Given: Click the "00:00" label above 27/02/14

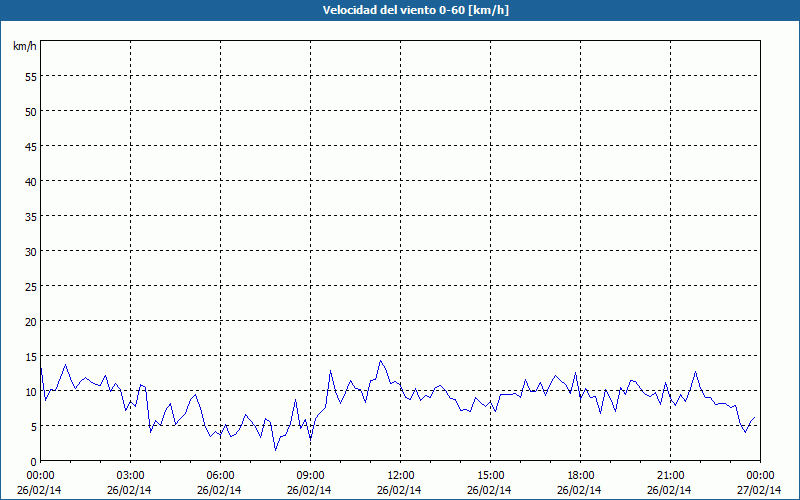Looking at the screenshot, I should (760, 476).
